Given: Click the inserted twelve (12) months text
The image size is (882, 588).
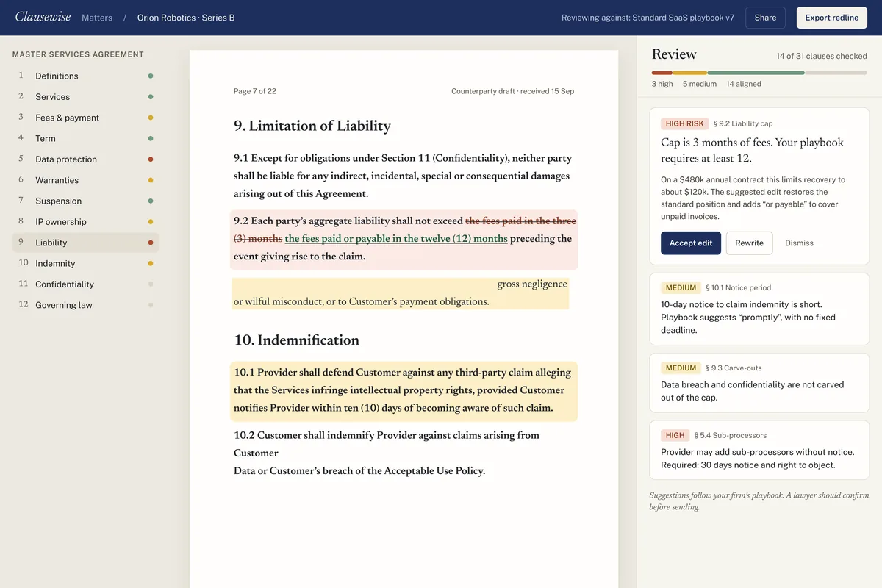Looking at the screenshot, I should [x=396, y=239].
